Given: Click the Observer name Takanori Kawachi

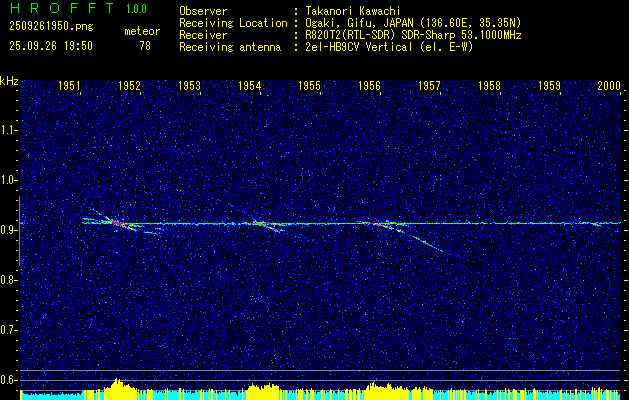Looking at the screenshot, I should pyautogui.click(x=352, y=11).
